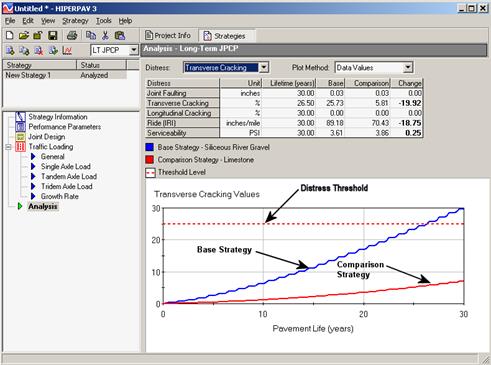Click the Traffic Loading tree icon
The width and height of the screenshot is (491, 365).
point(20,147)
